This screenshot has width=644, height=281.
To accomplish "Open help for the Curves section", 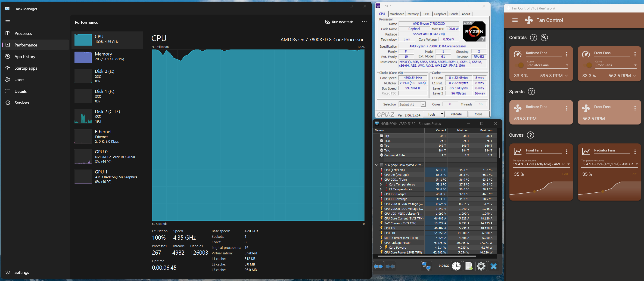I will click(530, 135).
